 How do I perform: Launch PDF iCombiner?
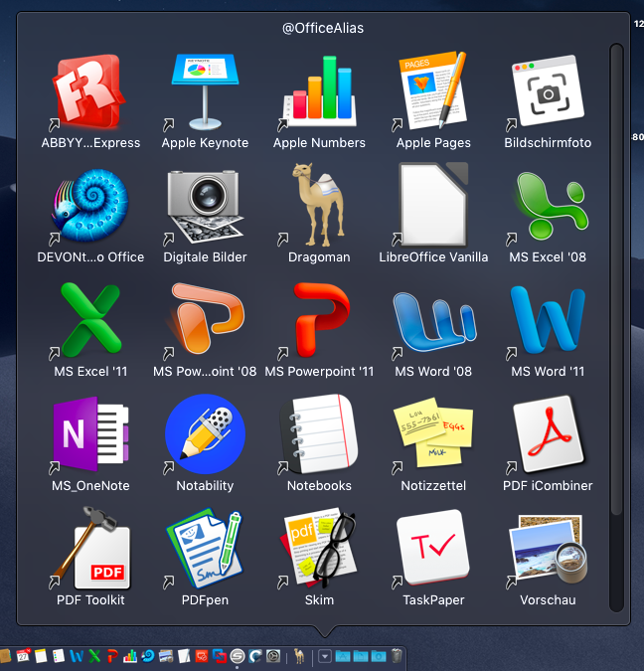tap(549, 433)
